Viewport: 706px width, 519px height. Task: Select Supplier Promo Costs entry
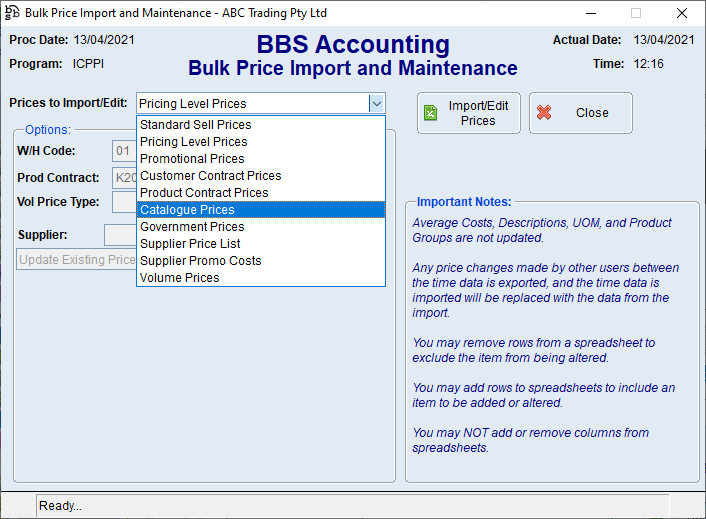[x=200, y=261]
